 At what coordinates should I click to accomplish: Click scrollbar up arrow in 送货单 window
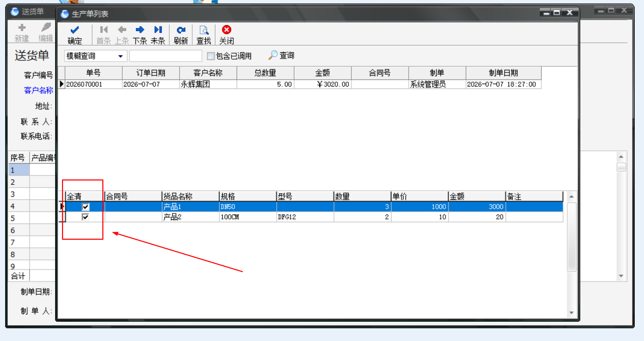pos(621,157)
